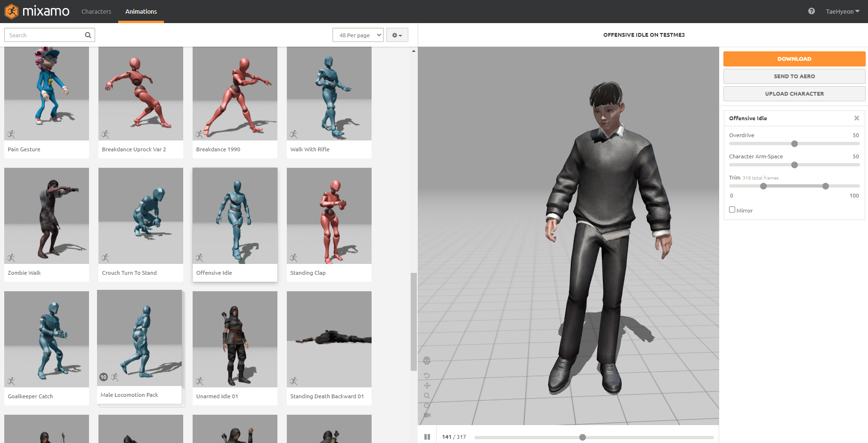Select the Standing Death Backward 01 thumbnail
868x443 pixels.
(329, 339)
